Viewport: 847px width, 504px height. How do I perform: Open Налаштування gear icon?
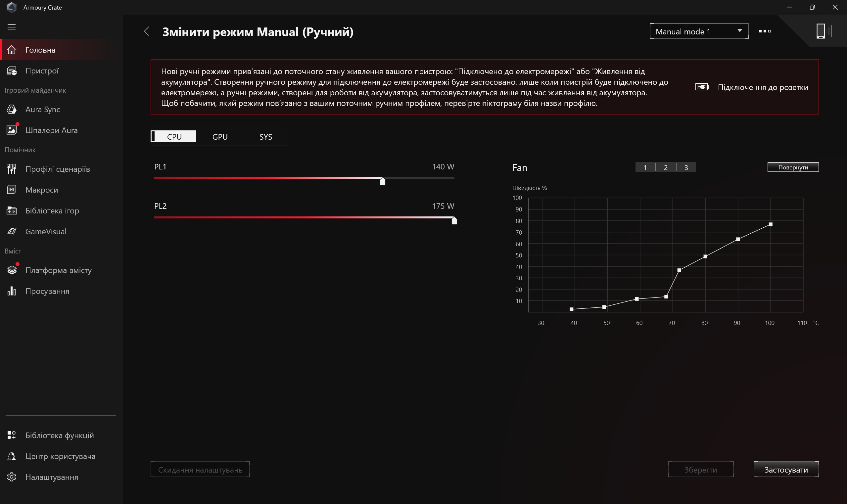click(12, 477)
